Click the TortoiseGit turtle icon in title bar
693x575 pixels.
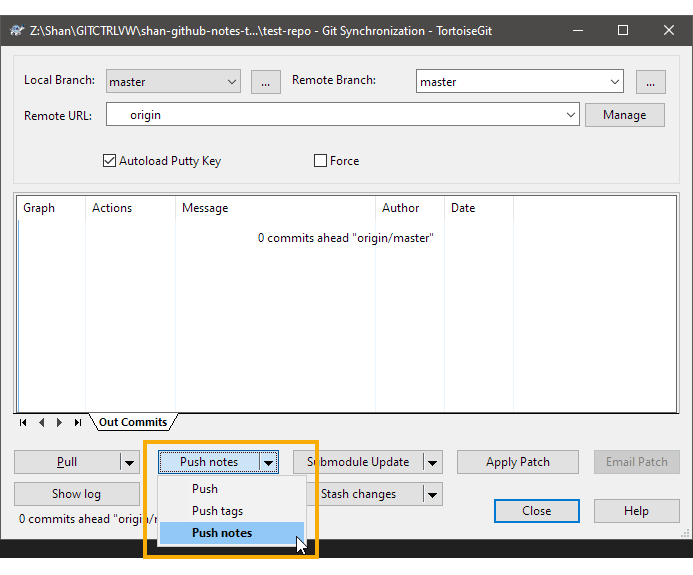(17, 31)
